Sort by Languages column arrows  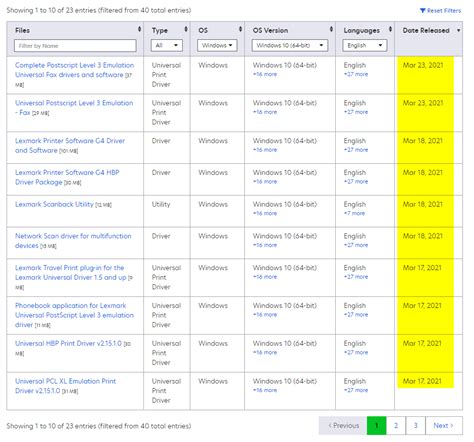point(390,29)
